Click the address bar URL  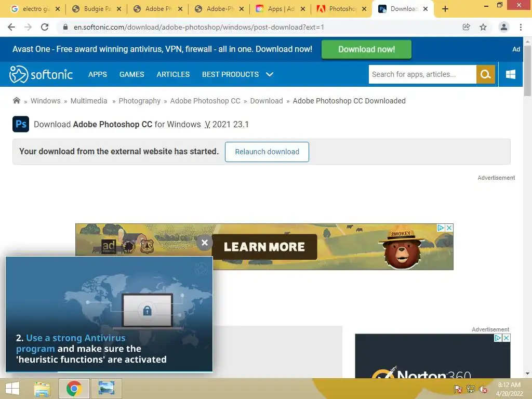[x=198, y=27]
